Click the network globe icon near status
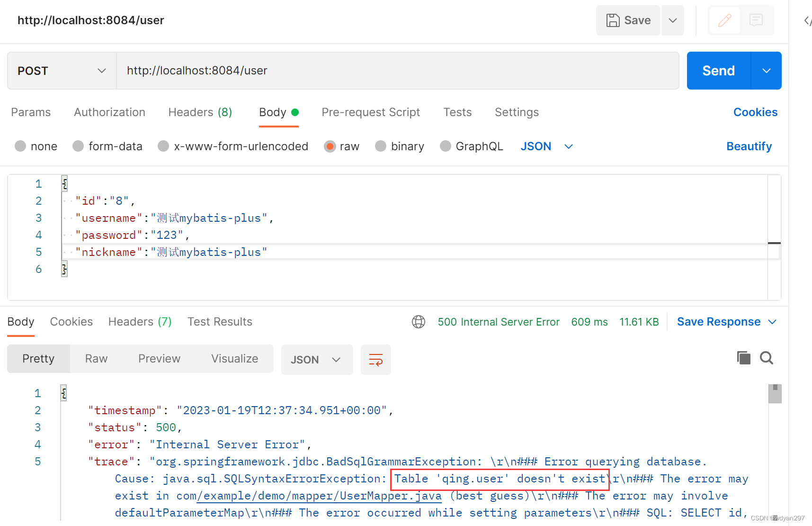The height and width of the screenshot is (526, 812). 419,321
